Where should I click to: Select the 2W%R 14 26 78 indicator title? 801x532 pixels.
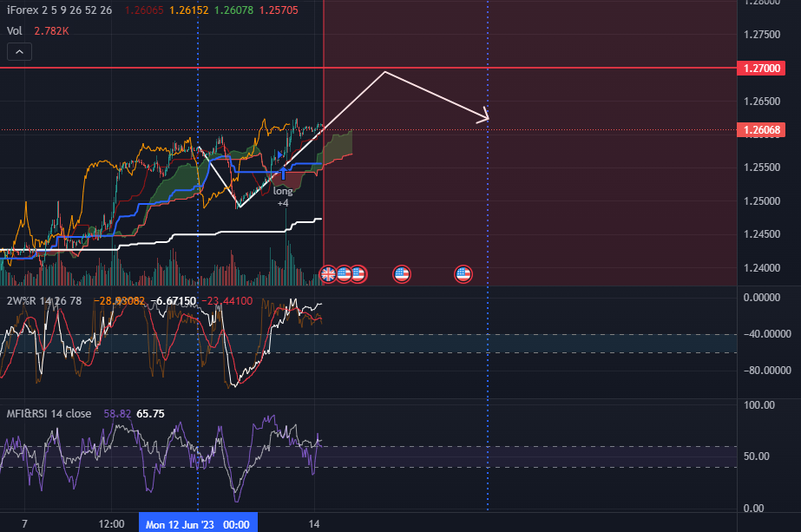[x=44, y=301]
